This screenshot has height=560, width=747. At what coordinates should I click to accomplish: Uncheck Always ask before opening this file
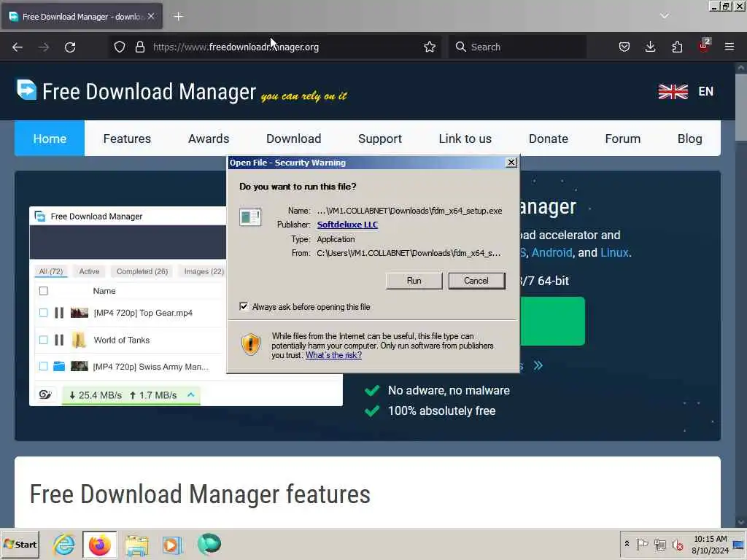[x=244, y=306]
